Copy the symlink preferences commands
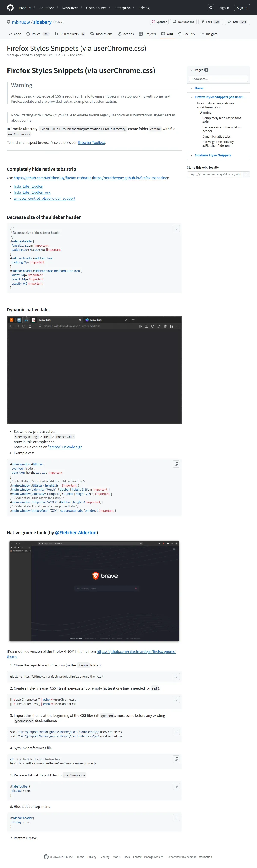This screenshot has height=868, width=257. pos(176,759)
